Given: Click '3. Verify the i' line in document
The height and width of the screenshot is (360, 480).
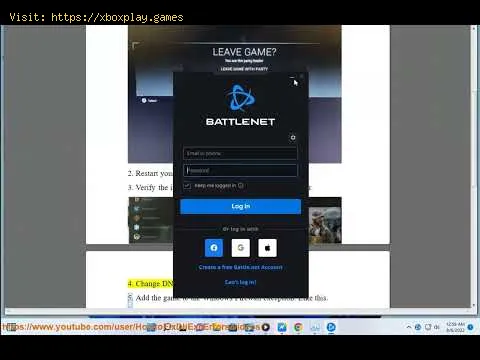Looking at the screenshot, I should click(x=150, y=187).
